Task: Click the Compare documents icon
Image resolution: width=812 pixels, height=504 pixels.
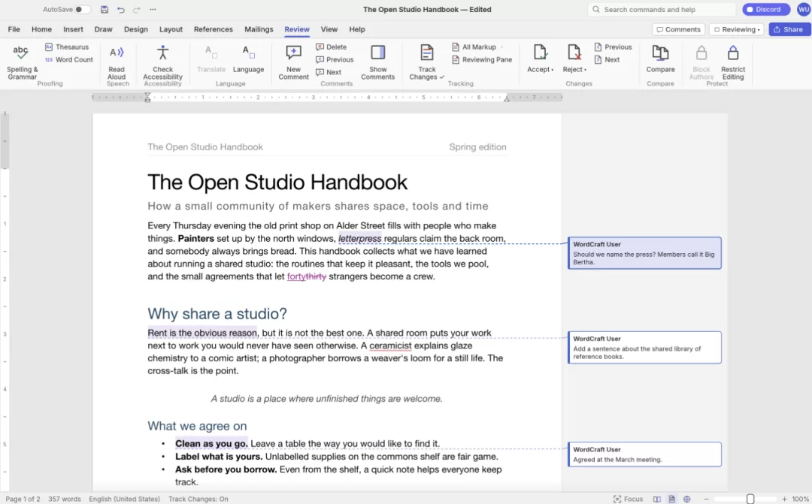Action: click(660, 53)
